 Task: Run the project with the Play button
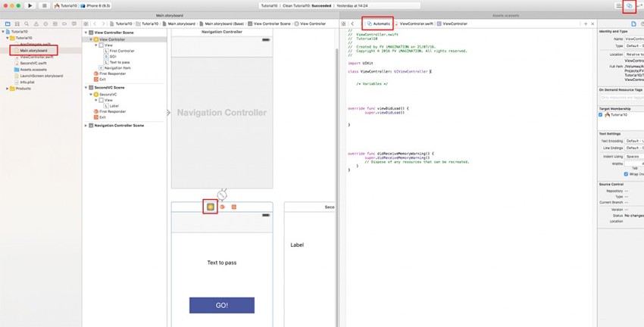(x=30, y=6)
